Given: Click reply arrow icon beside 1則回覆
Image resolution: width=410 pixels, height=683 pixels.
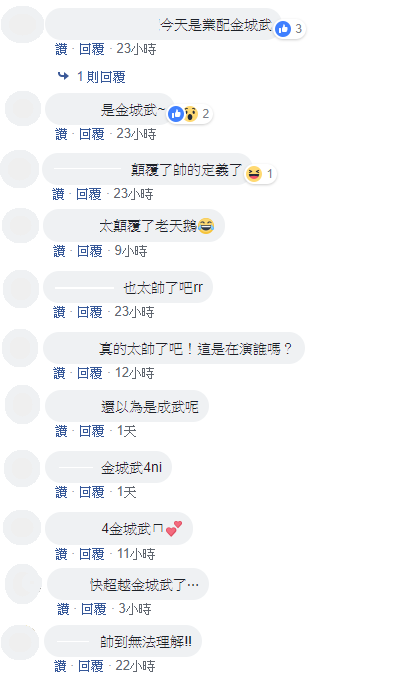Looking at the screenshot, I should (63, 76).
